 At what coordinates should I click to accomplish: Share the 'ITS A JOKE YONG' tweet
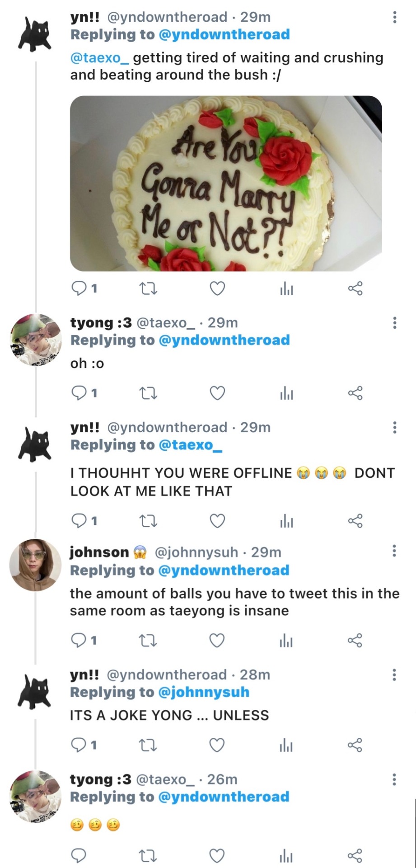pos(355,745)
